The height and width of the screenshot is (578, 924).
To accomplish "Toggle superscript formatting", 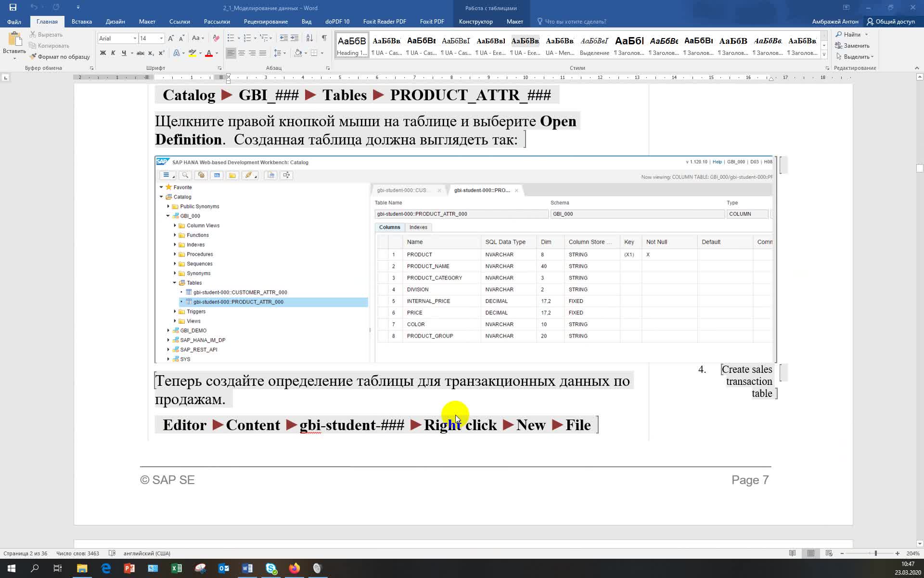I will (161, 53).
